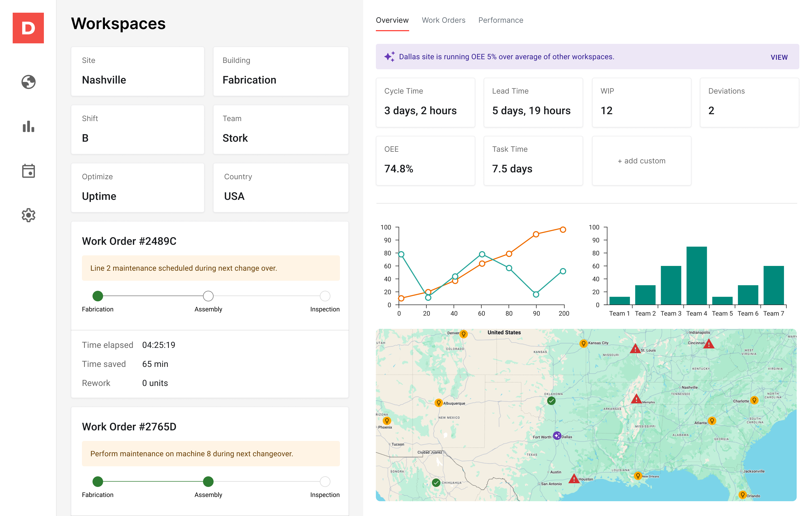
Task: Click the Denver lightbulb map marker
Action: pyautogui.click(x=464, y=334)
